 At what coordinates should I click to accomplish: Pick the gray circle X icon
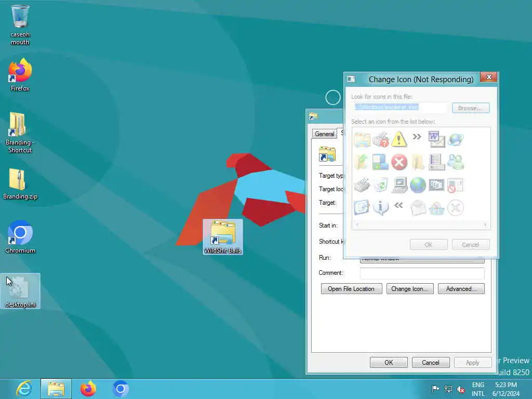coord(455,208)
